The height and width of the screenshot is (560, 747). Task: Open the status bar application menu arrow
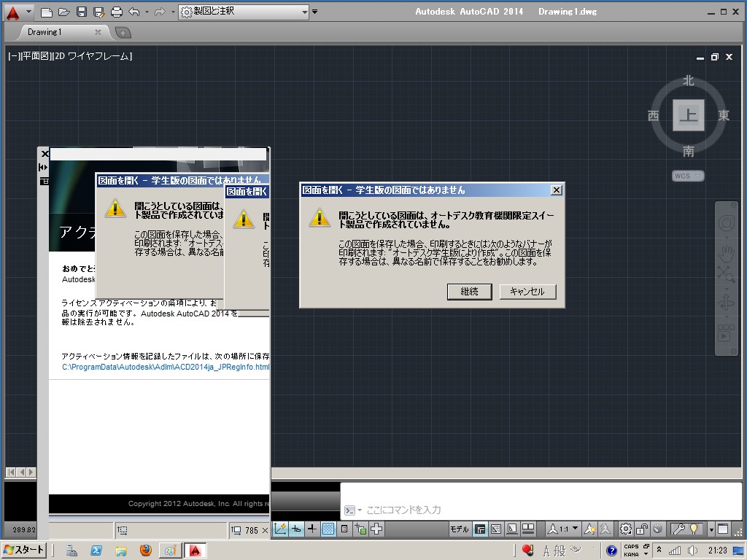tap(711, 529)
